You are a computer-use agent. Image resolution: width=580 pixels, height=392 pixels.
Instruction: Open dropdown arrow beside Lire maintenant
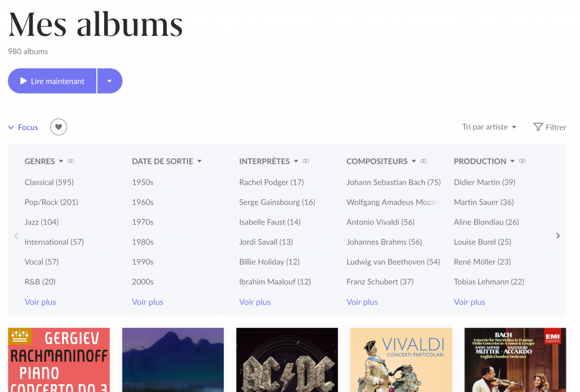click(x=109, y=81)
